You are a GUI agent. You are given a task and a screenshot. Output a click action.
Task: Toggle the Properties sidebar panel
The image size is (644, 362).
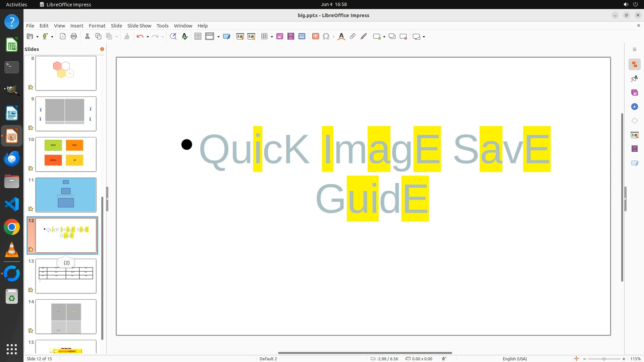(634, 65)
